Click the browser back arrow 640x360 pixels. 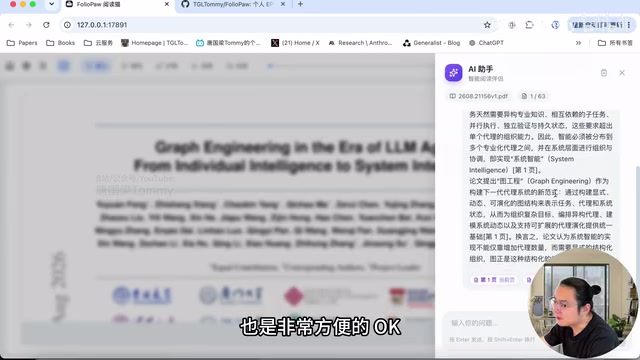coord(11,25)
